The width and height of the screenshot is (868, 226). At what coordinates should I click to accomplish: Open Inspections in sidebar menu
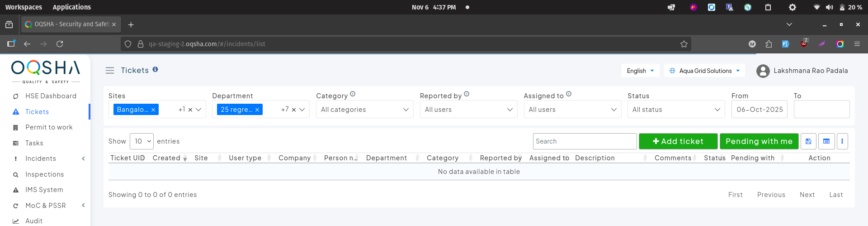point(44,174)
